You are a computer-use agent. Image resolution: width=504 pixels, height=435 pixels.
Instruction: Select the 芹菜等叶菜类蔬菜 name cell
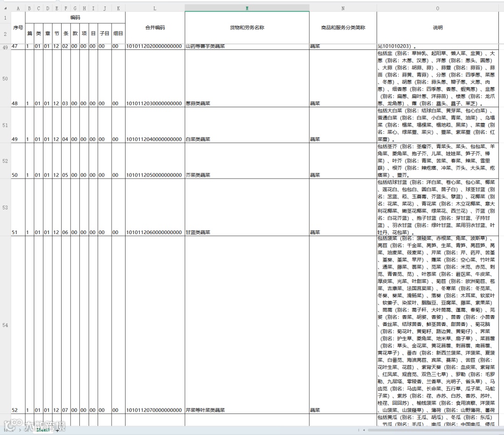(247, 325)
